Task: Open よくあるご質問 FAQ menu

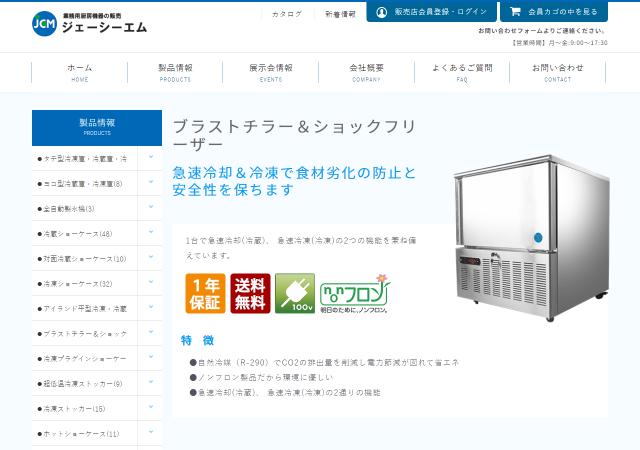Action: tap(462, 73)
